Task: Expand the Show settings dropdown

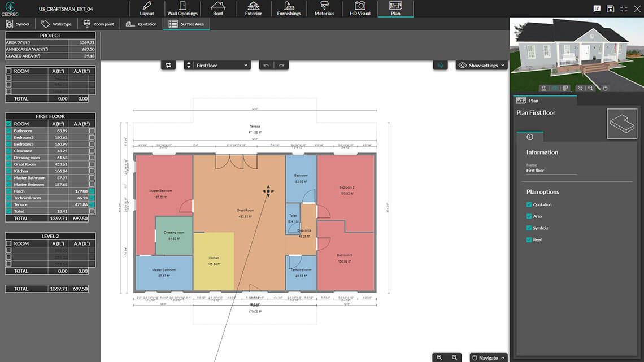Action: (x=481, y=65)
